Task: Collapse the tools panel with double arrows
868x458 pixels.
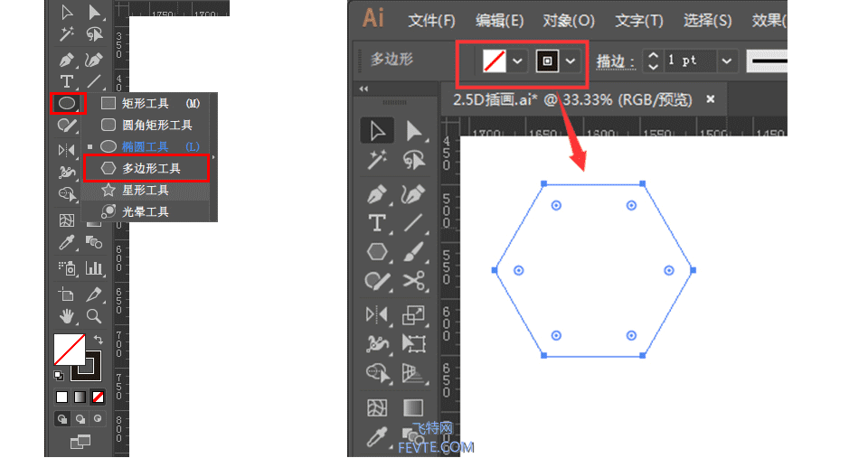Action: [x=363, y=89]
